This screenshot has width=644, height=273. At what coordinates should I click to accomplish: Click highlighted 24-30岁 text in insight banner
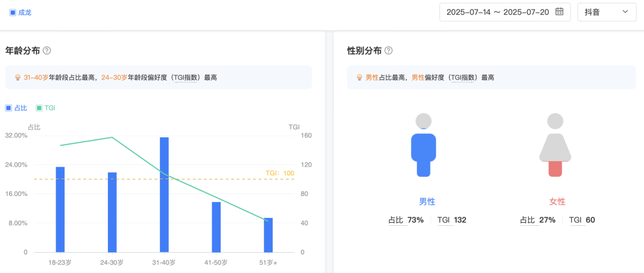click(113, 77)
